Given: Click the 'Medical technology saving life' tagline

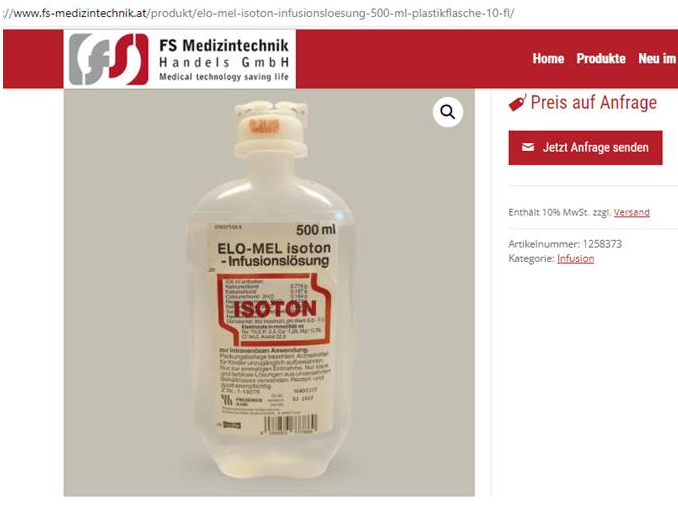Looking at the screenshot, I should pos(224,77).
